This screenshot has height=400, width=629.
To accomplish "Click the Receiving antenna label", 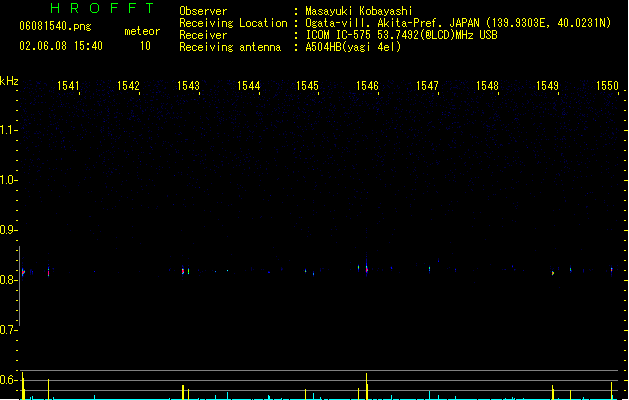I will [230, 47].
